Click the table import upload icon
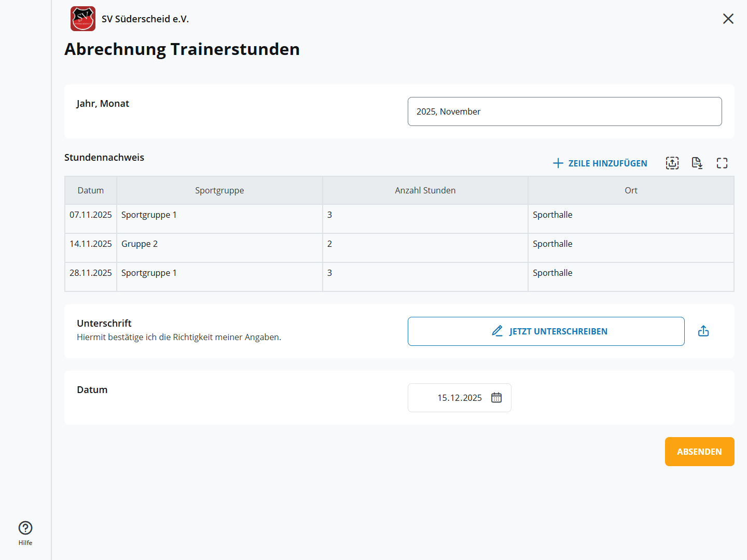This screenshot has height=560, width=747. (672, 163)
